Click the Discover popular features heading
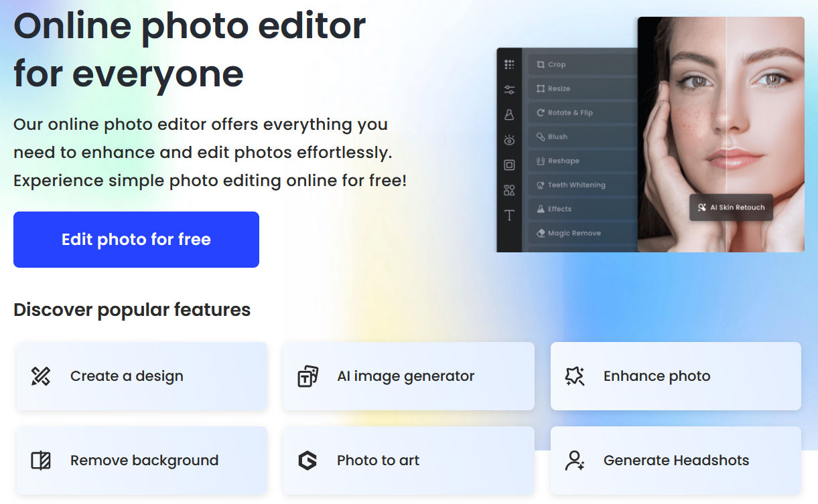The width and height of the screenshot is (818, 504). pos(132,310)
